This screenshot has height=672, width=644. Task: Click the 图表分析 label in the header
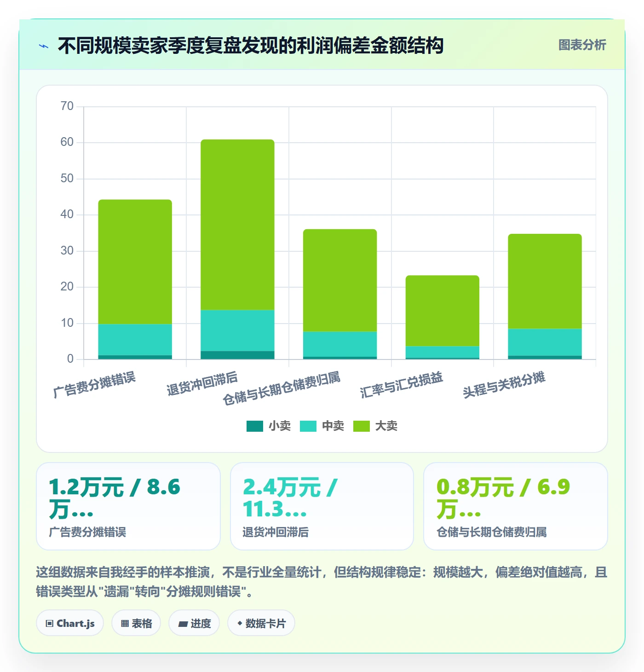(x=582, y=45)
